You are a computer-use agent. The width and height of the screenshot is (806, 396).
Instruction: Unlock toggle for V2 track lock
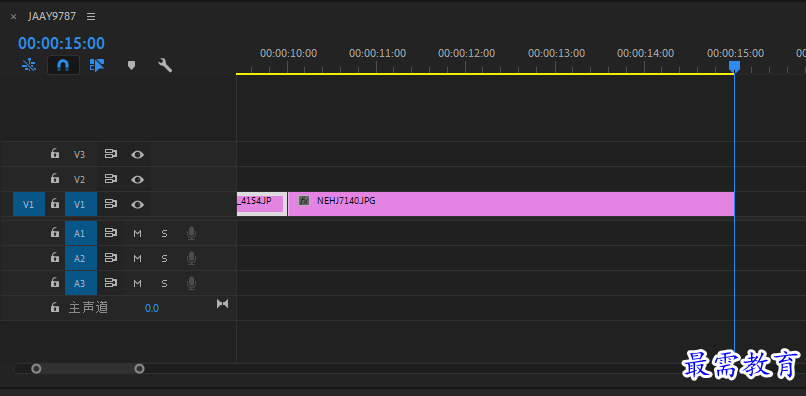54,179
